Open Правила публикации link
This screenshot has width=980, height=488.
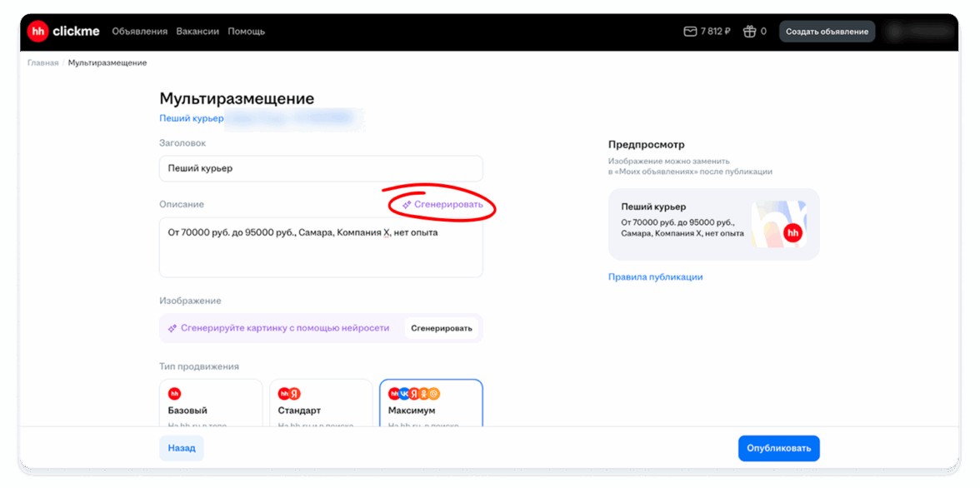656,276
